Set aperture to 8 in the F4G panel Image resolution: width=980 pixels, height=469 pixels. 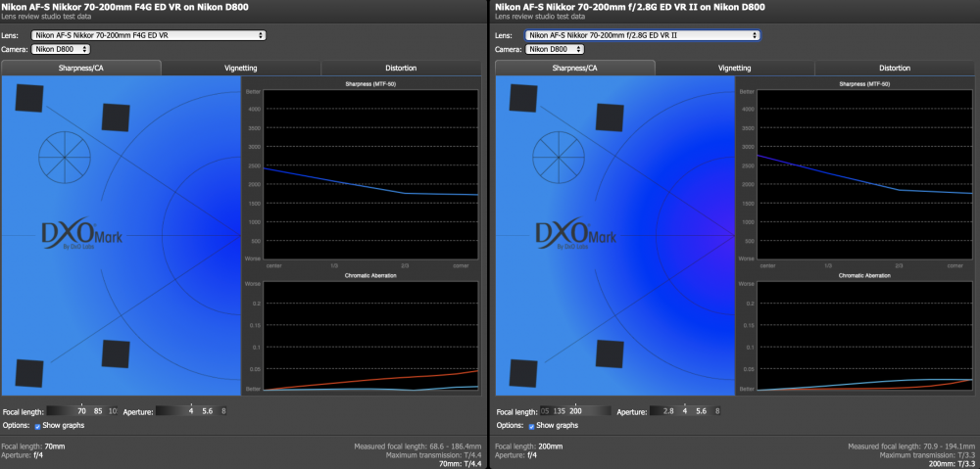[x=223, y=411]
